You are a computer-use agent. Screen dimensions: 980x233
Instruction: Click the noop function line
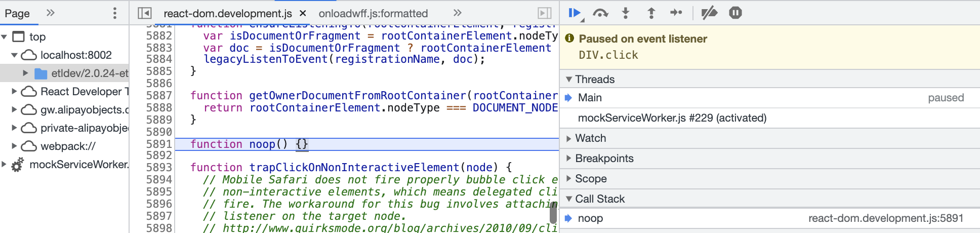(367, 144)
